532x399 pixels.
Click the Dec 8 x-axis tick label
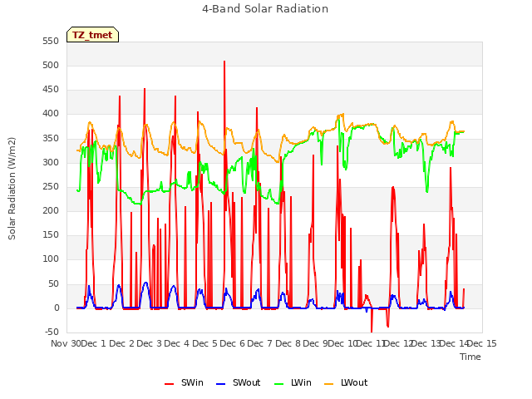click(288, 343)
